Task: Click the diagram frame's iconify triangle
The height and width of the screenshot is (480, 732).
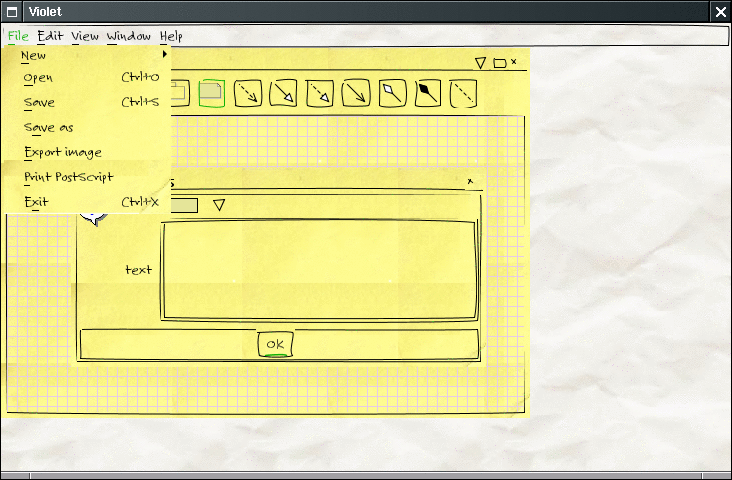Action: click(x=480, y=63)
